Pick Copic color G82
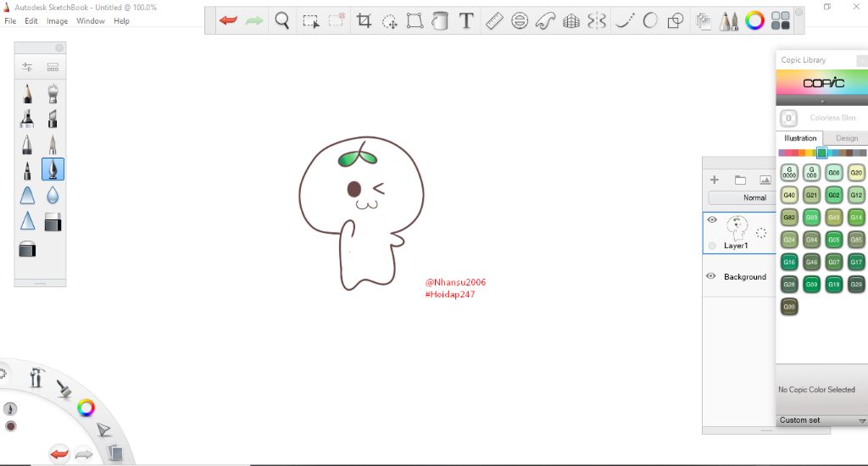 coord(789,218)
